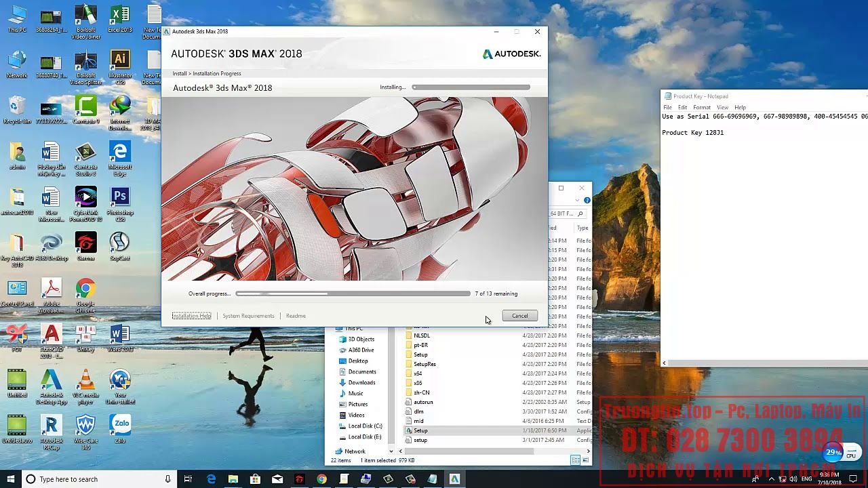The width and height of the screenshot is (868, 488).
Task: Click the Installing progress bar at top
Action: [x=471, y=87]
